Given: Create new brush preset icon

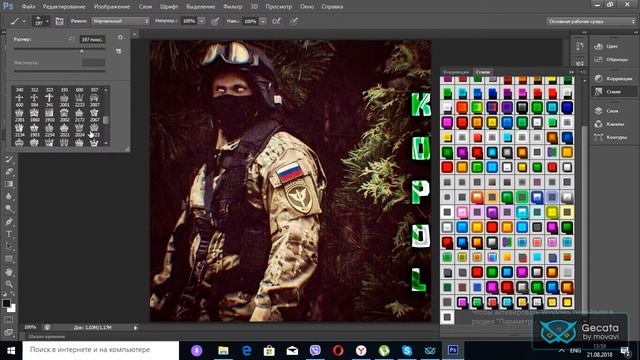Looking at the screenshot, I should 119,51.
